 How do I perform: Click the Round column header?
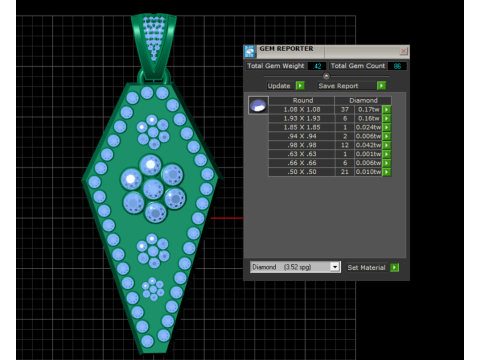coord(302,100)
